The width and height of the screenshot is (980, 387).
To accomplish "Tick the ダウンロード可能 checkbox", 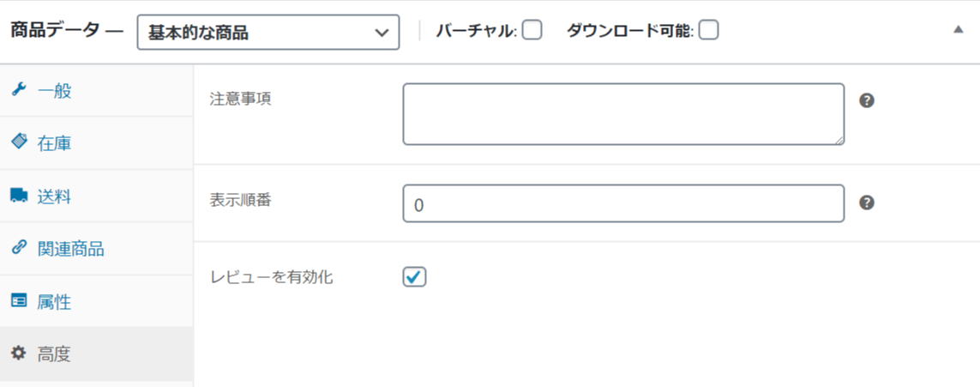I will click(709, 30).
